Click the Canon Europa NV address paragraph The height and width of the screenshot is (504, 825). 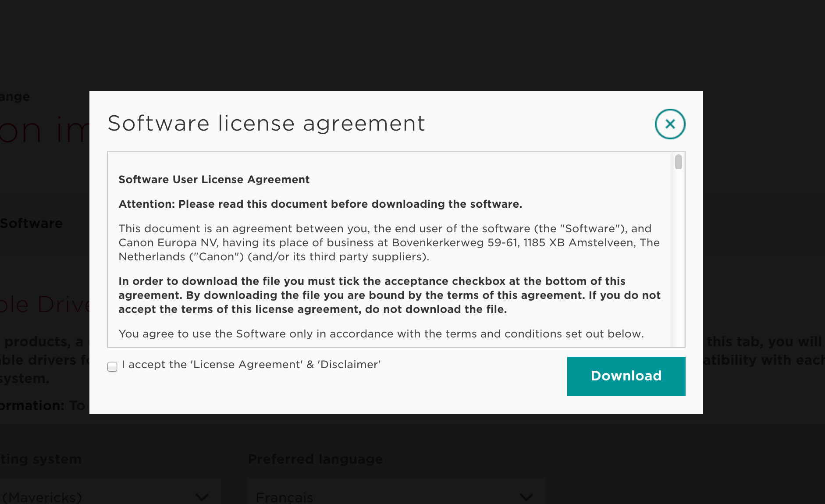(388, 243)
